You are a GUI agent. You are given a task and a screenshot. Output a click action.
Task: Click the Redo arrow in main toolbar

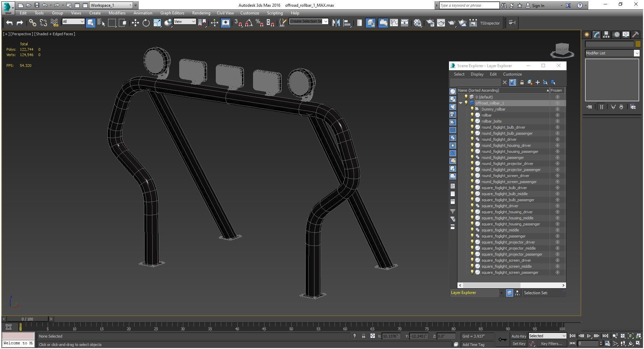20,23
